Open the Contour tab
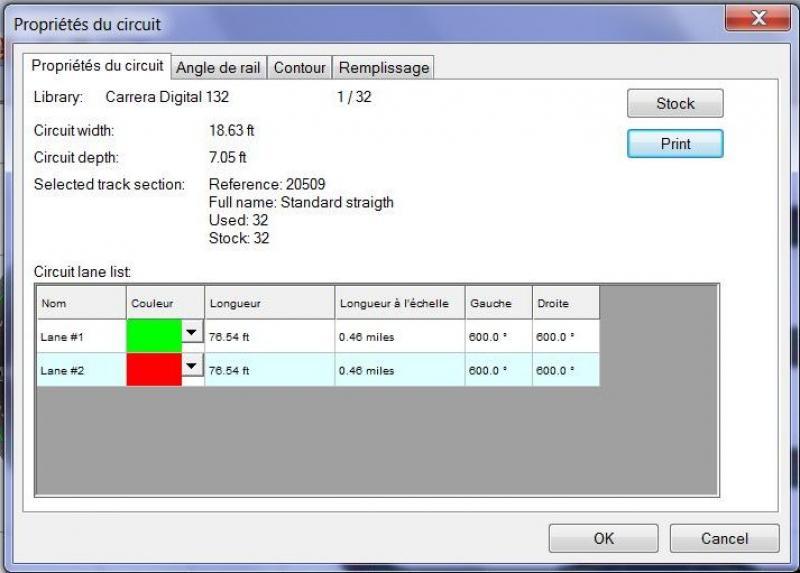Image resolution: width=800 pixels, height=573 pixels. [x=299, y=68]
